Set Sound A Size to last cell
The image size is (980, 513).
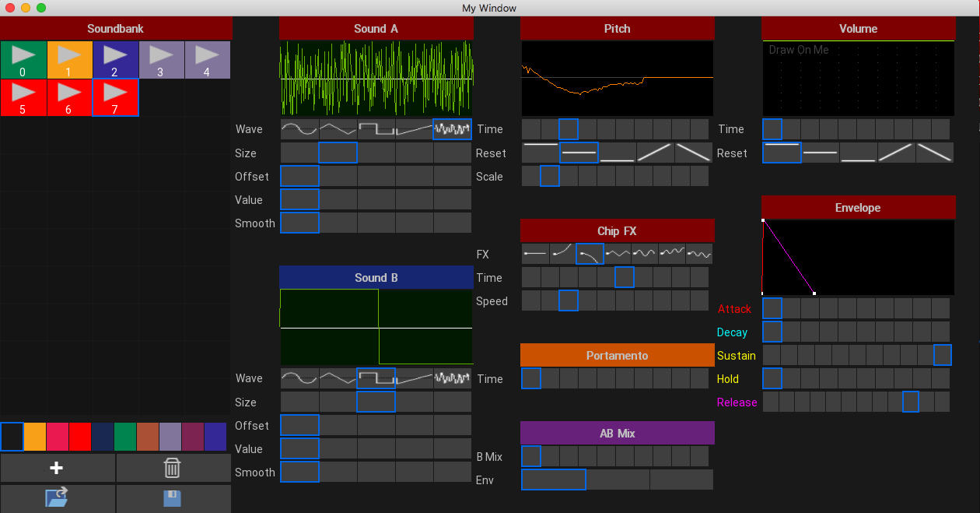pyautogui.click(x=452, y=153)
